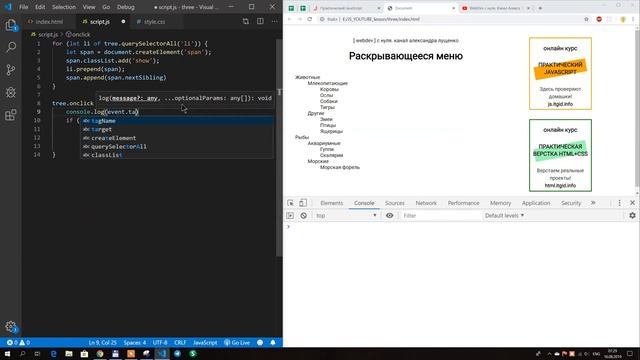Activate DevTools inspect element picker
The height and width of the screenshot is (360, 640).
point(290,203)
